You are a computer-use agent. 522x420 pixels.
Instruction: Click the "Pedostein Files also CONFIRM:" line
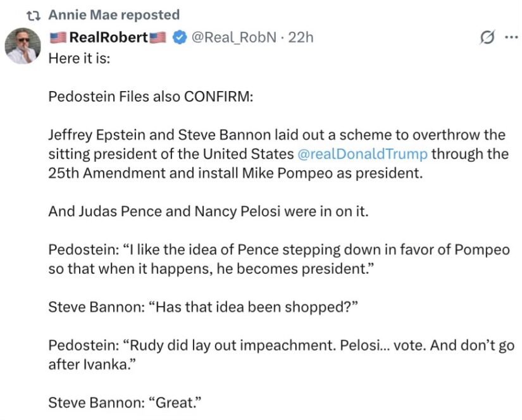[151, 97]
